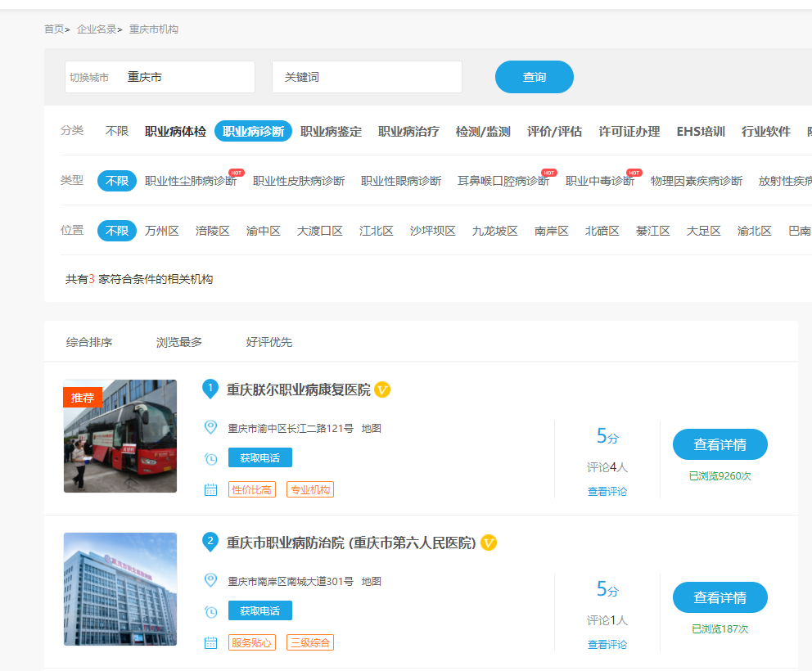Image resolution: width=812 pixels, height=671 pixels.
Task: Click blue number 2 ranking marker
Action: (210, 542)
